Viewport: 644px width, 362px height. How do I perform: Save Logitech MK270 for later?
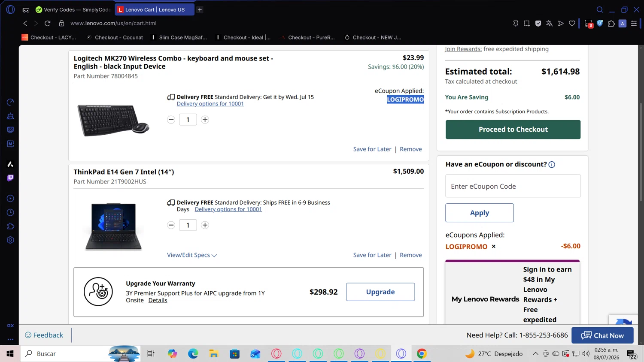pyautogui.click(x=372, y=149)
